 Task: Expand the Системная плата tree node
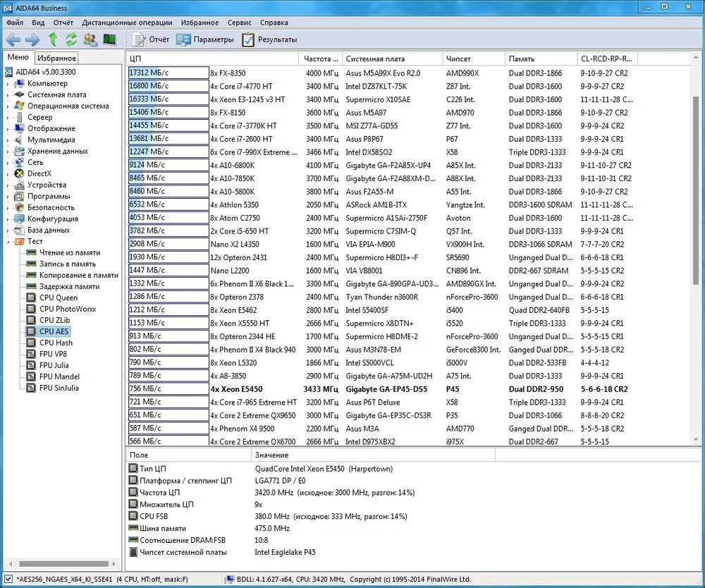pyautogui.click(x=8, y=94)
